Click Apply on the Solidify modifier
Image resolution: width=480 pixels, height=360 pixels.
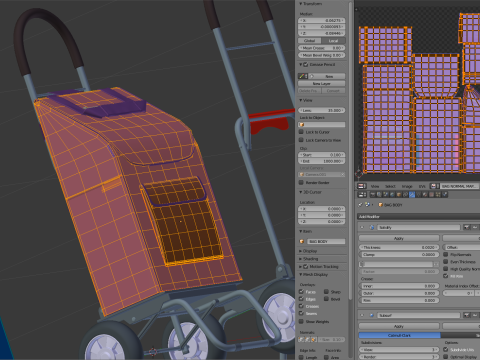399,238
